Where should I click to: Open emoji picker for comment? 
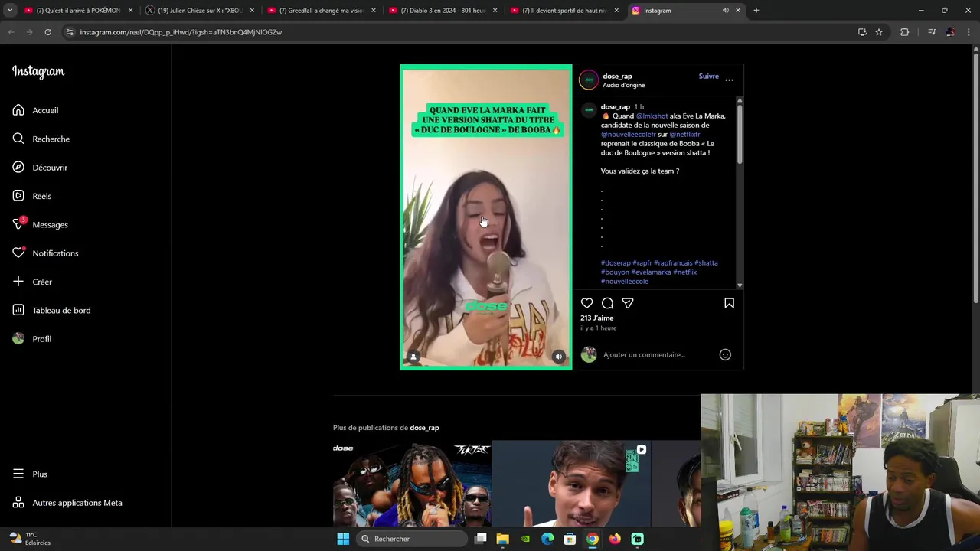click(725, 354)
